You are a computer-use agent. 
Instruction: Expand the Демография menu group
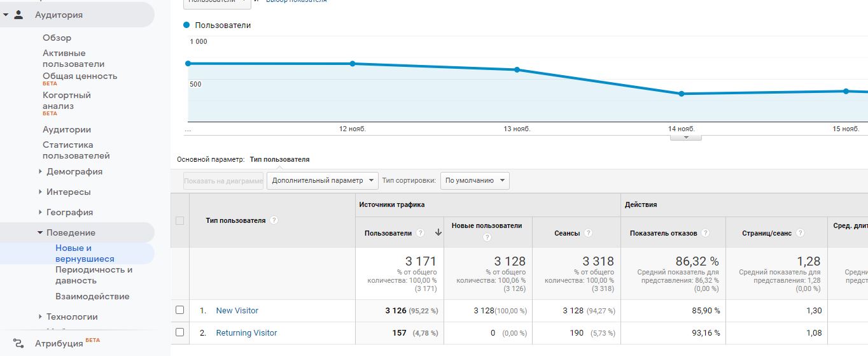pos(40,171)
